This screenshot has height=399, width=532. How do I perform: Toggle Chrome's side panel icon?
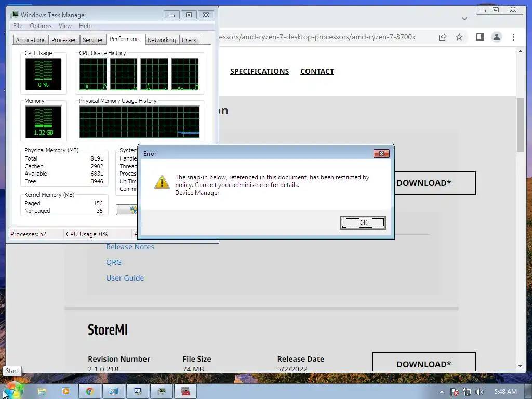(480, 37)
